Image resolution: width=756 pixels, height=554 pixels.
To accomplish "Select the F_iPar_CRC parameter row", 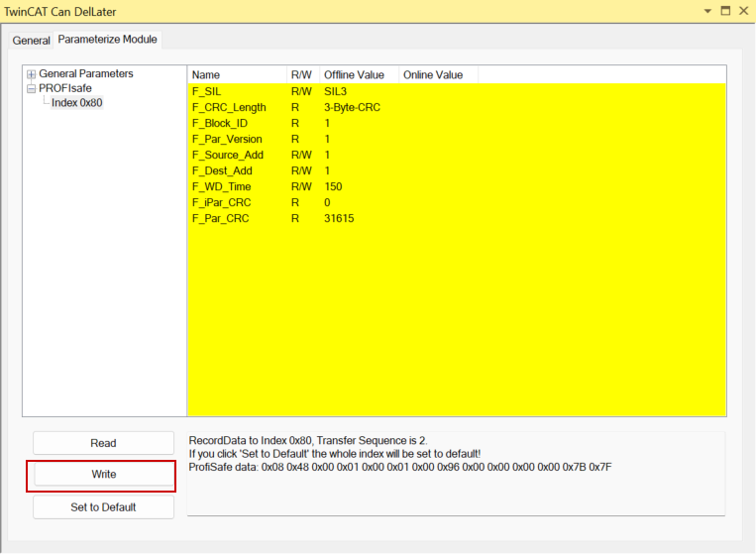I will [x=457, y=203].
